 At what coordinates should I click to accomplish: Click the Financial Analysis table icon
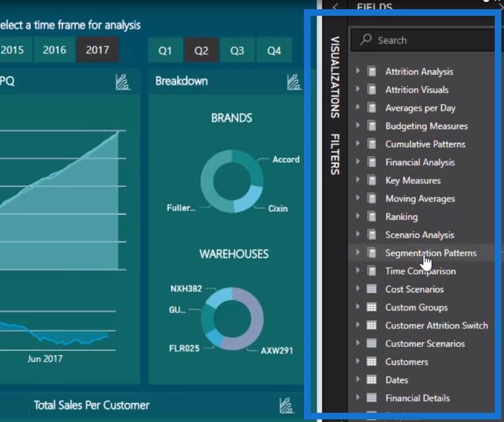[372, 162]
